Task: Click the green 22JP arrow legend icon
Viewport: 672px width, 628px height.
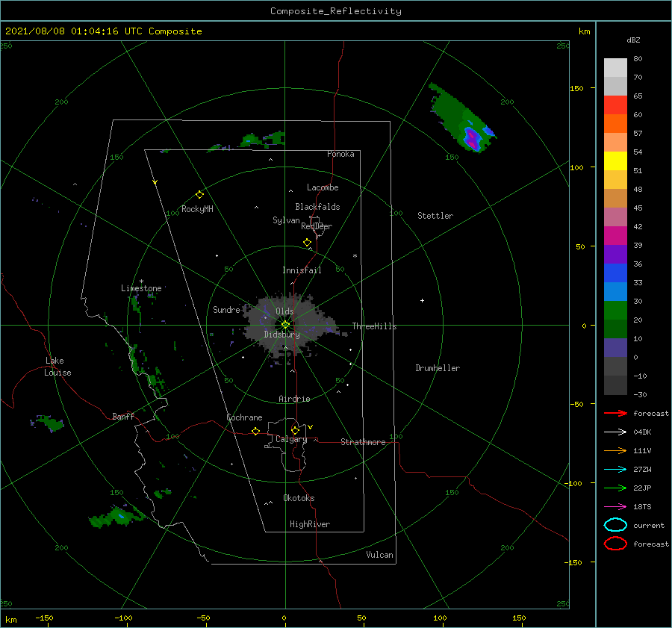Action: pos(615,488)
